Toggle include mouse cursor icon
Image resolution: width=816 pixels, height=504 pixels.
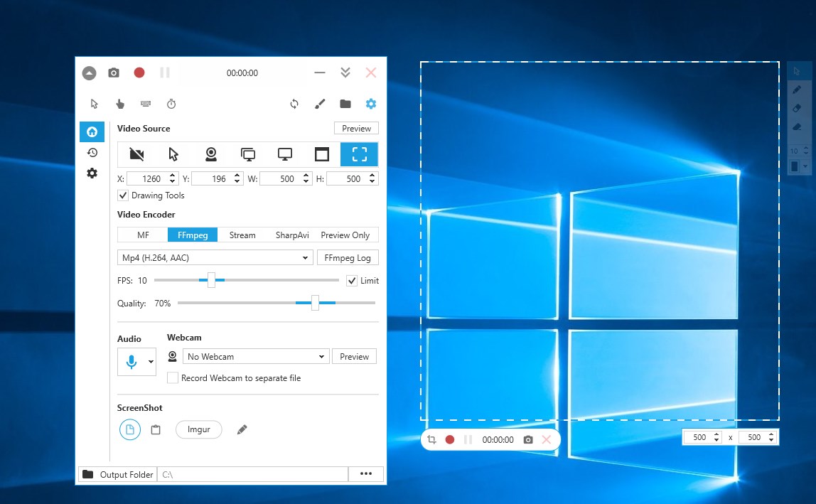tap(95, 104)
